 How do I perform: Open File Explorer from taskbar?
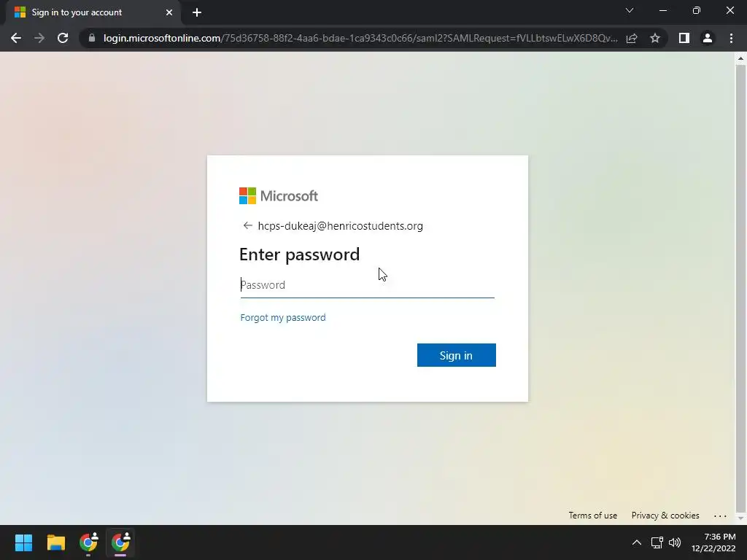pos(55,542)
